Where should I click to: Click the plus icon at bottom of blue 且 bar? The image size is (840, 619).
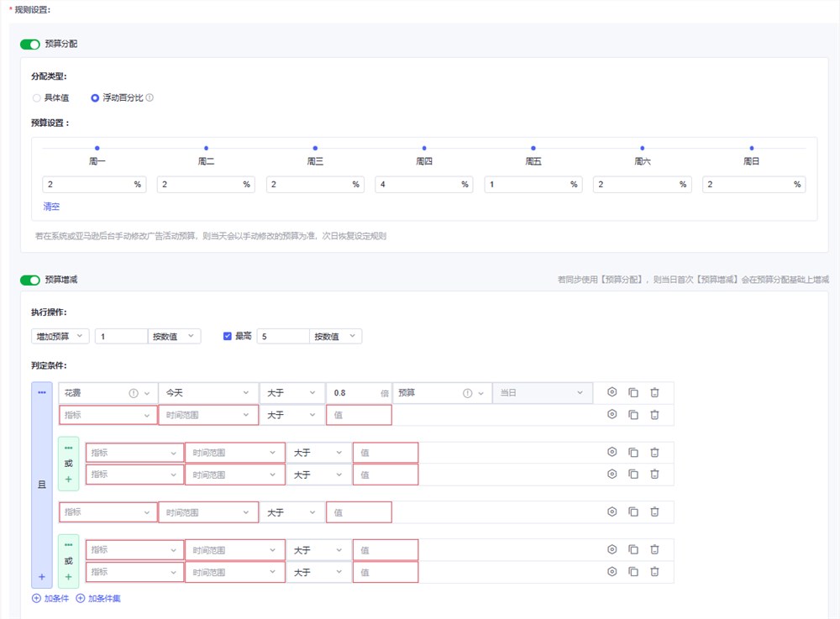coord(42,577)
